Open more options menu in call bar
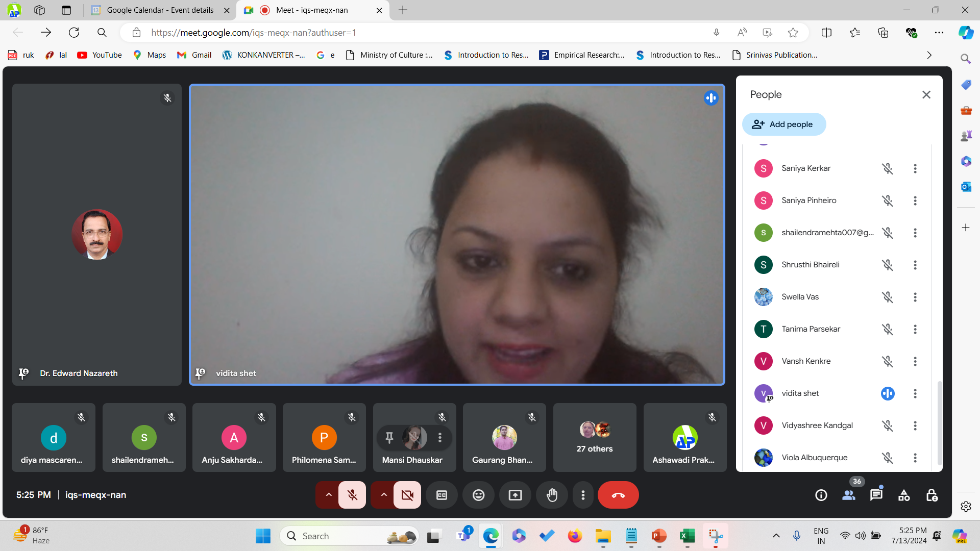This screenshot has width=980, height=551. 583,495
